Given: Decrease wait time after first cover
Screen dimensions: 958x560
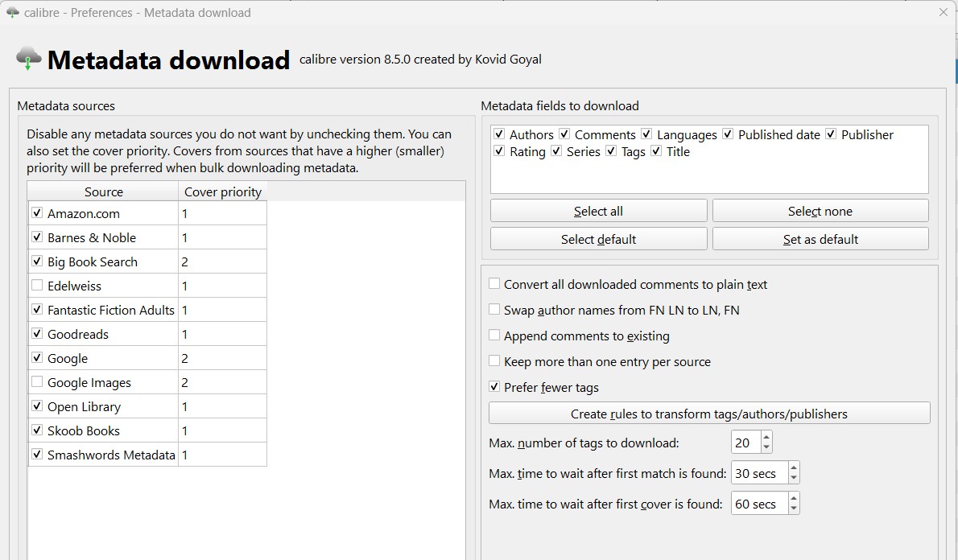Looking at the screenshot, I should 794,509.
